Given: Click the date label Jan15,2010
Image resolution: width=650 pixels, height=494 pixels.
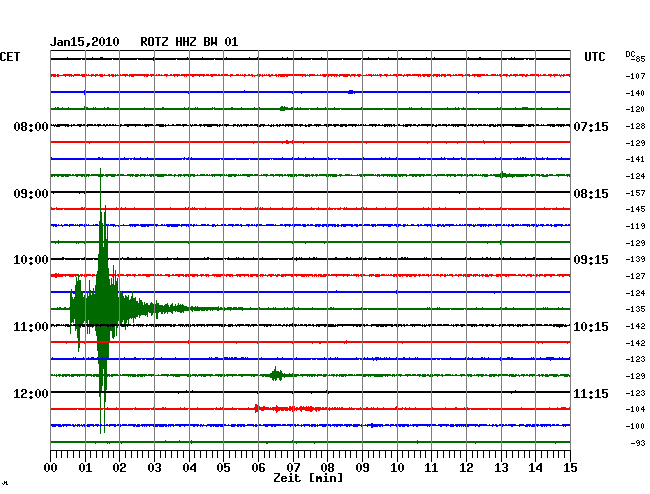Looking at the screenshot, I should (85, 42).
